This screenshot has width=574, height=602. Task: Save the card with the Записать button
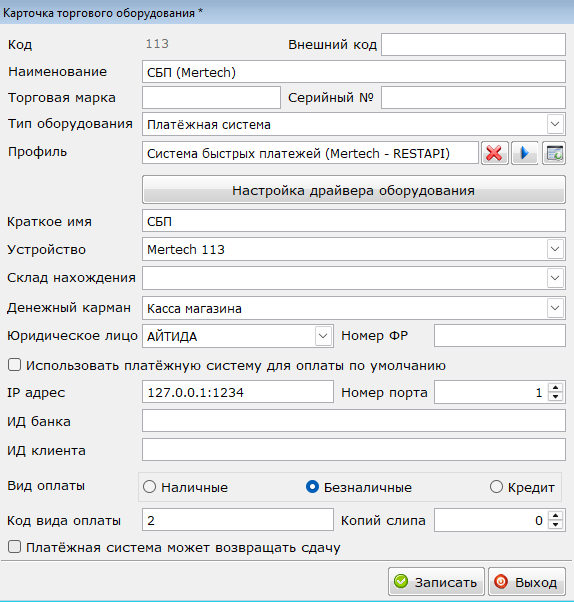(x=436, y=582)
